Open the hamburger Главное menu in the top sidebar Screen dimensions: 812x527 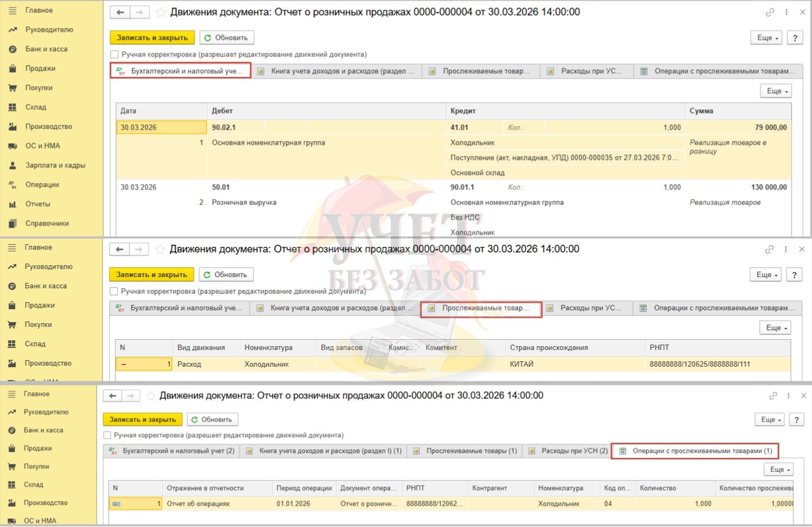pyautogui.click(x=13, y=10)
